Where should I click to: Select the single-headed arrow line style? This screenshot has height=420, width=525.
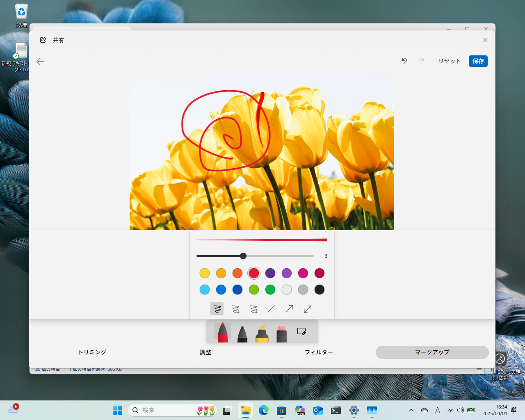coord(289,309)
